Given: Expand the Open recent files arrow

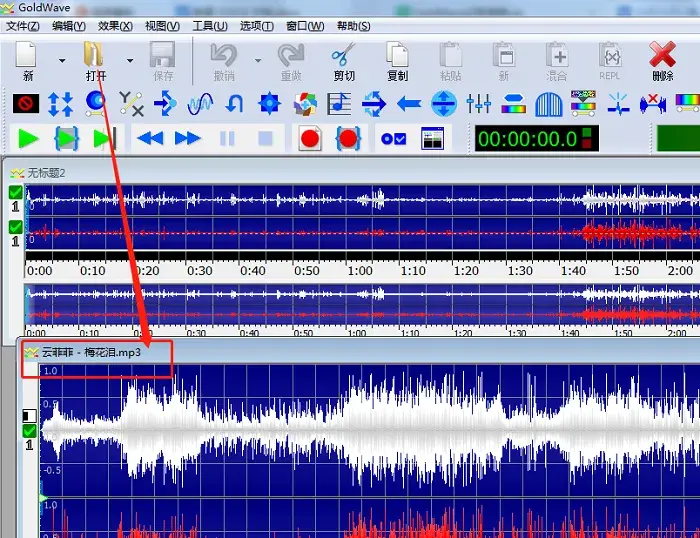Looking at the screenshot, I should tap(130, 60).
